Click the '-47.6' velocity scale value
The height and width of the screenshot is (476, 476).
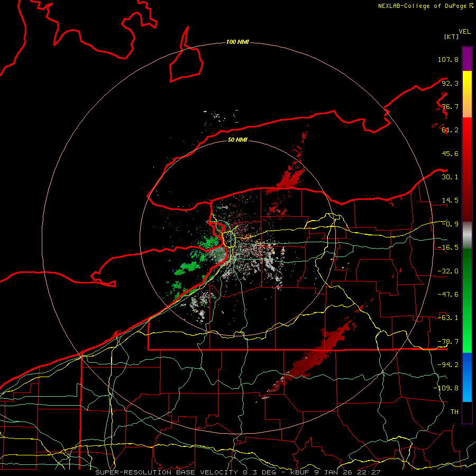click(x=448, y=295)
